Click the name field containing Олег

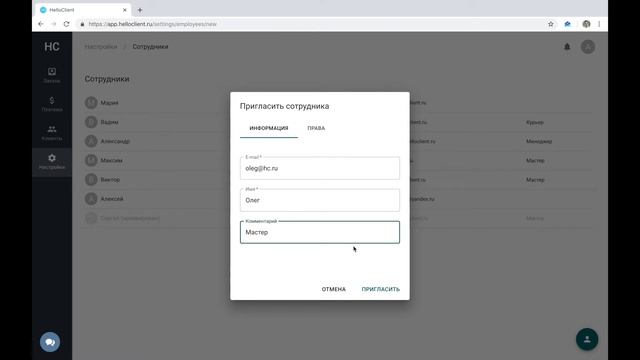tap(320, 200)
